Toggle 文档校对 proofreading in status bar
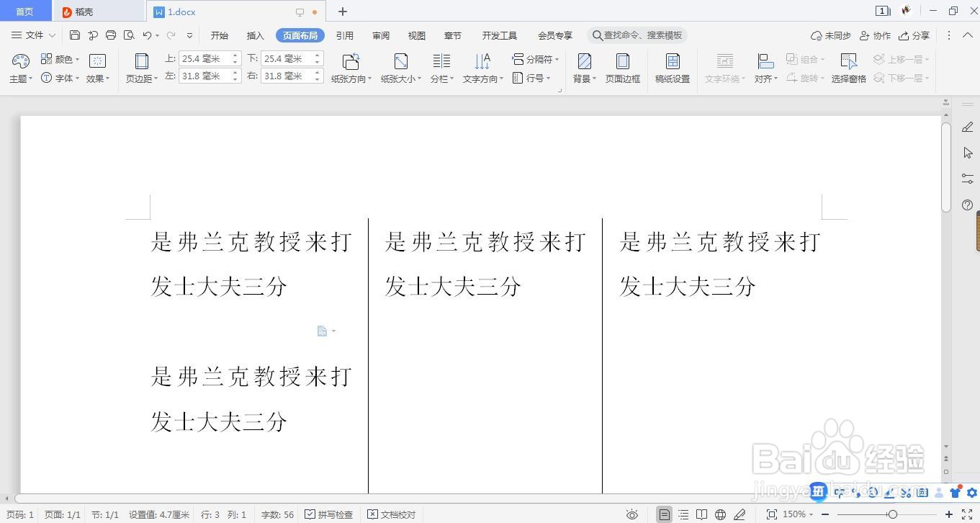The height and width of the screenshot is (523, 980). click(391, 514)
